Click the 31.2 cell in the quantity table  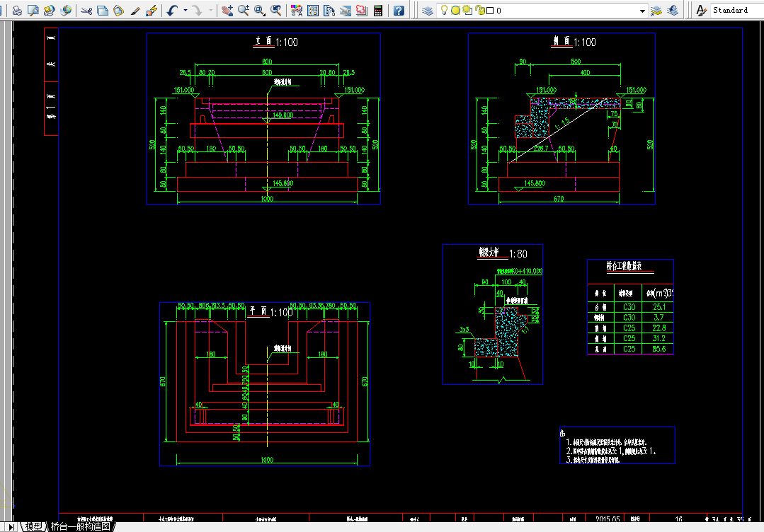tap(658, 338)
